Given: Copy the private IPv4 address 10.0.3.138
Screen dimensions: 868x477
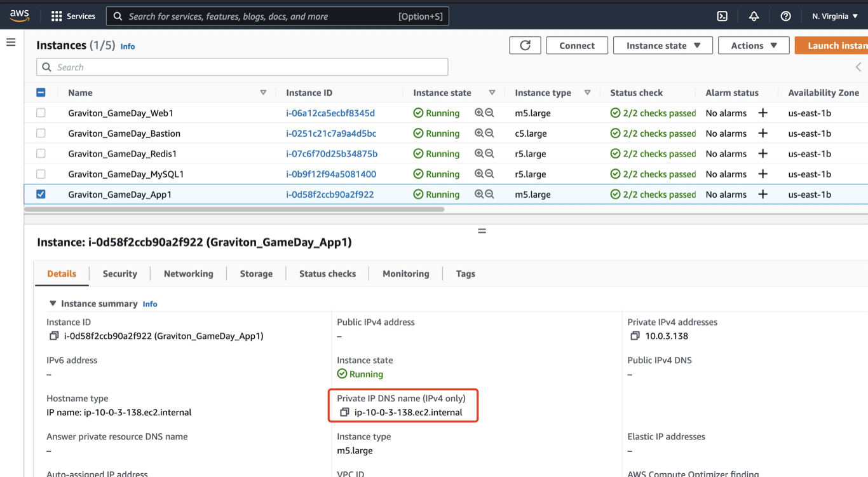Looking at the screenshot, I should [x=635, y=336].
